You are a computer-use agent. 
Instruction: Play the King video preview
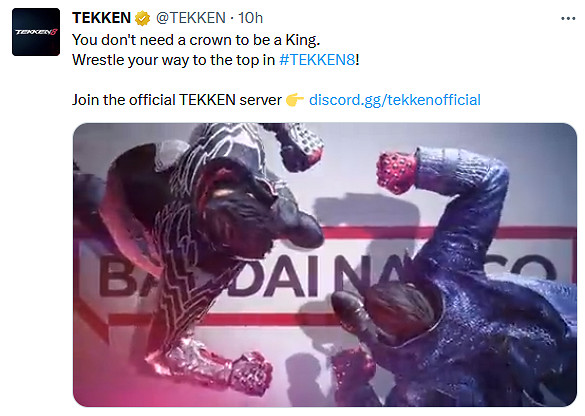[325, 265]
